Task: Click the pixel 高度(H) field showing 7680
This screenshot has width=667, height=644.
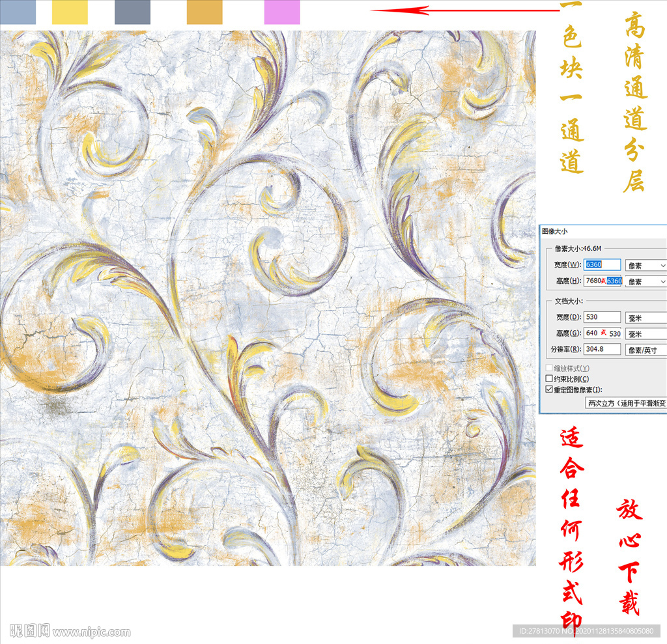Action: 603,281
